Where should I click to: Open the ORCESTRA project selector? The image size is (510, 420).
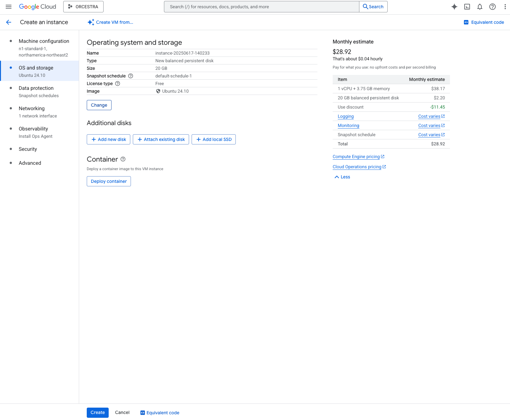[83, 7]
